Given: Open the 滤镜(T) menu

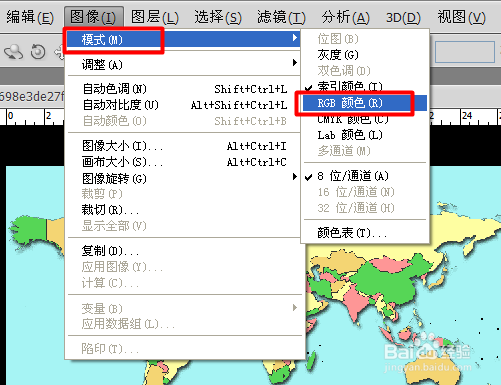Looking at the screenshot, I should click(281, 17).
